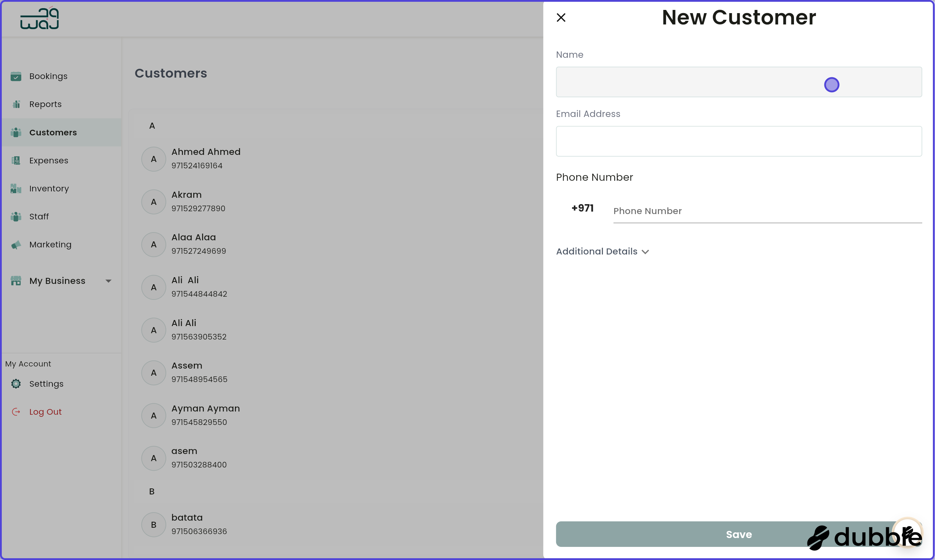Viewport: 935px width, 560px height.
Task: Click the Save button
Action: (738, 534)
